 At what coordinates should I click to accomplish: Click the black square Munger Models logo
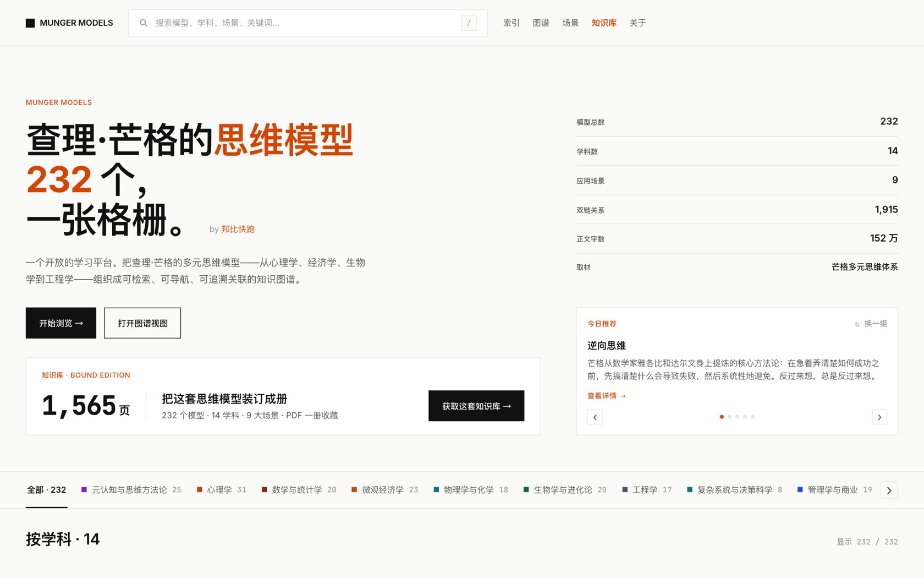coord(30,23)
